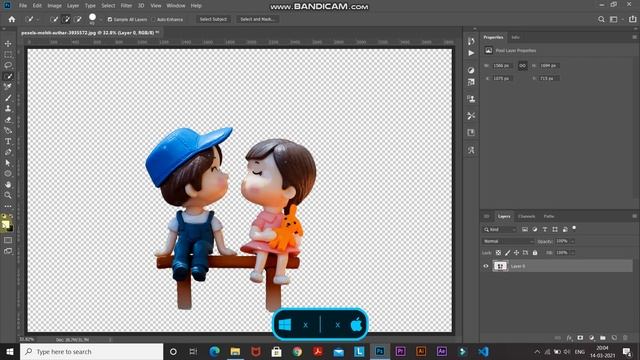Open Visual Studio Code from taskbar
The width and height of the screenshot is (640, 360).
coord(483,351)
